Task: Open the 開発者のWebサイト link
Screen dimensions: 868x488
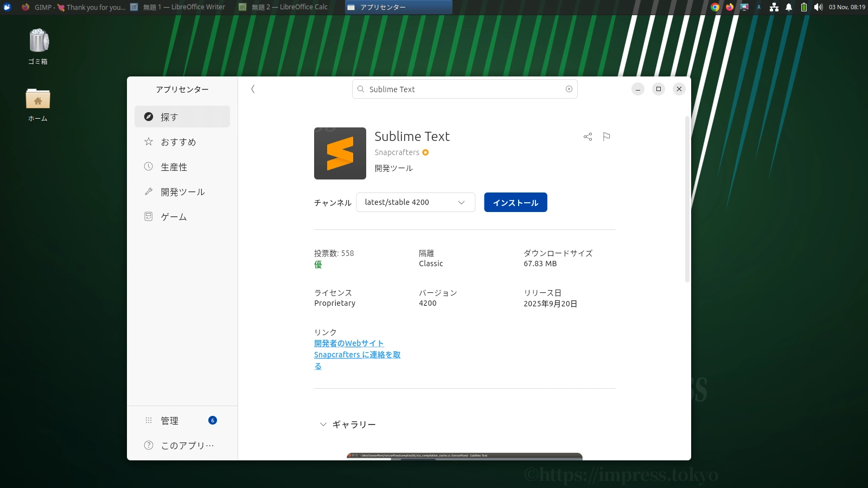Action: click(x=349, y=343)
